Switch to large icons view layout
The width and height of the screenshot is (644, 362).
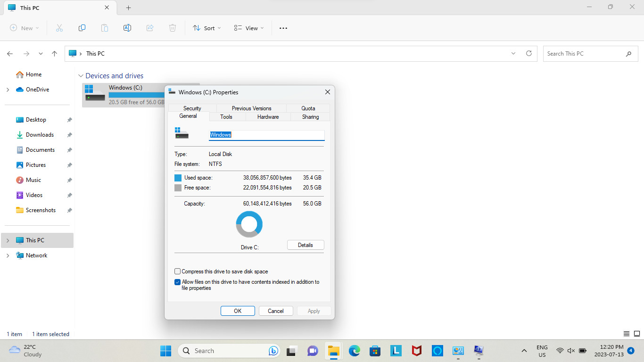(x=636, y=334)
